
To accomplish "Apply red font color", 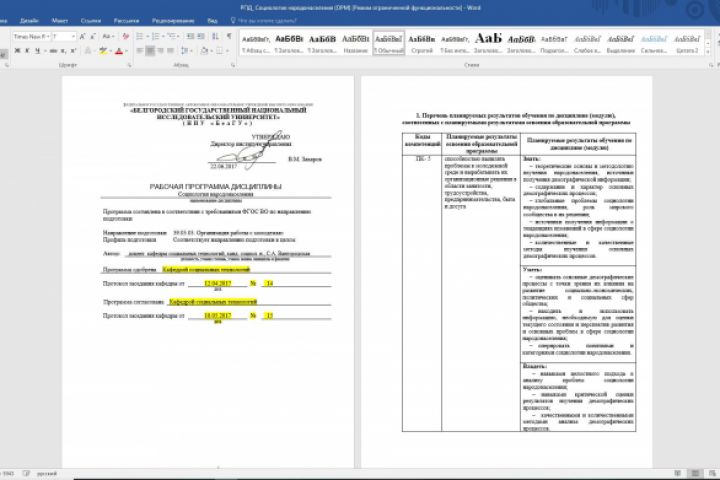I will click(119, 51).
